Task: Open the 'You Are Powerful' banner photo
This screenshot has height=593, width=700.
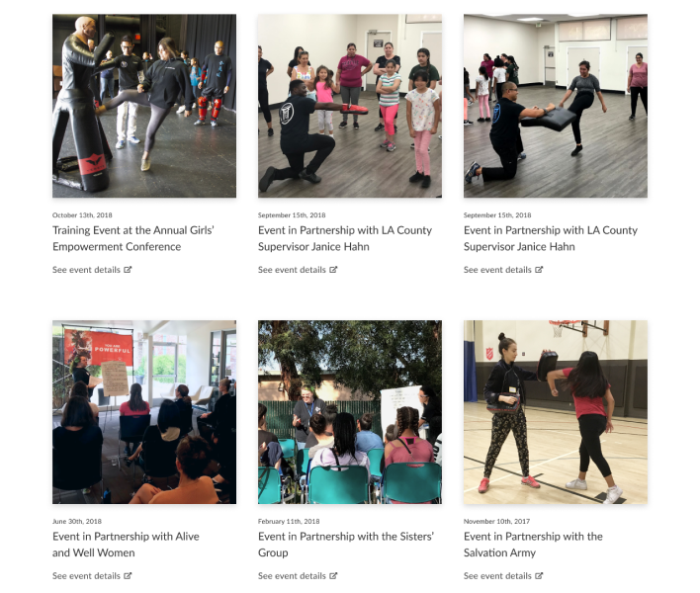Action: click(x=144, y=412)
